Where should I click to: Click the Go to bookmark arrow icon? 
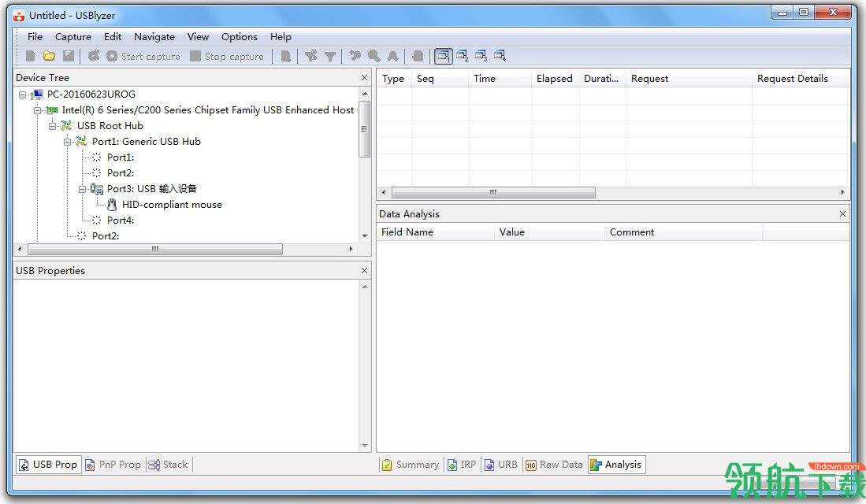click(x=355, y=56)
